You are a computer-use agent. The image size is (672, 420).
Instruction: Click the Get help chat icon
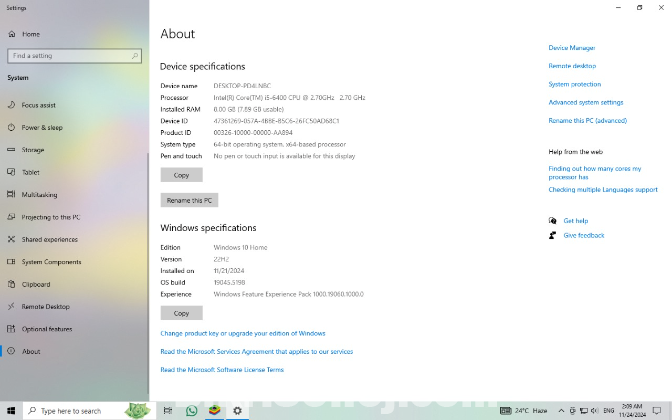pyautogui.click(x=552, y=221)
